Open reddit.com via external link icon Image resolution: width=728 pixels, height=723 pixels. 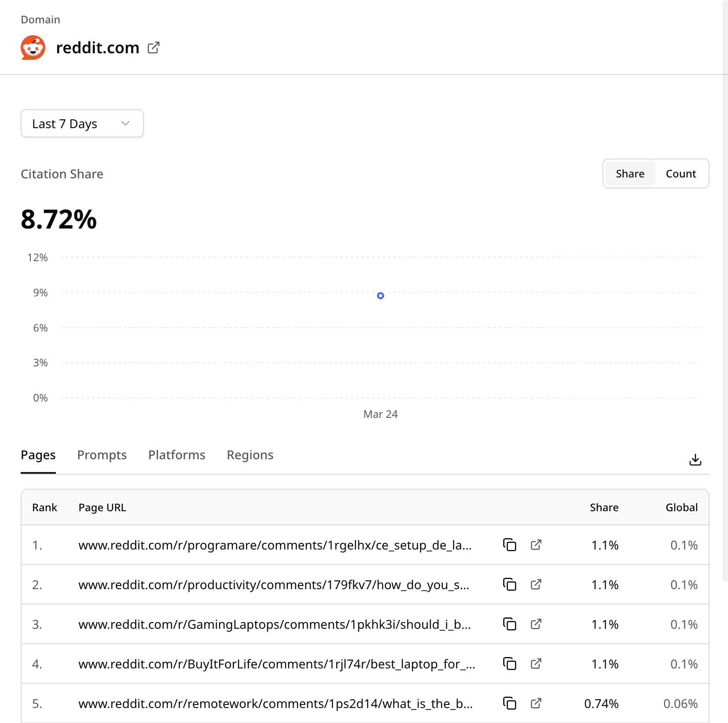point(154,48)
